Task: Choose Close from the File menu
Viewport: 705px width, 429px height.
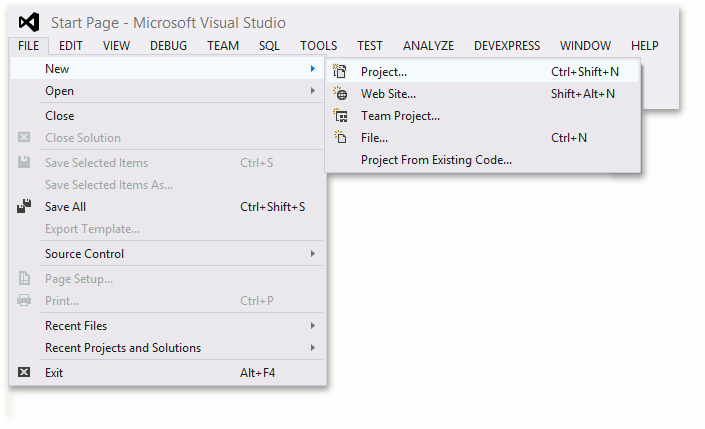Action: click(x=60, y=116)
